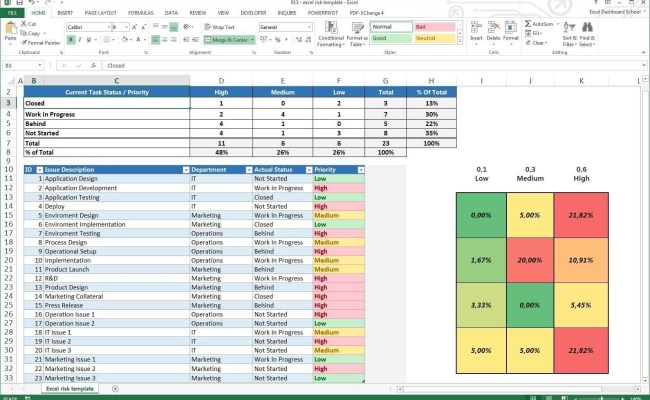Click the Fill button in Editing
Image resolution: width=650 pixels, height=400 pixels.
(534, 33)
